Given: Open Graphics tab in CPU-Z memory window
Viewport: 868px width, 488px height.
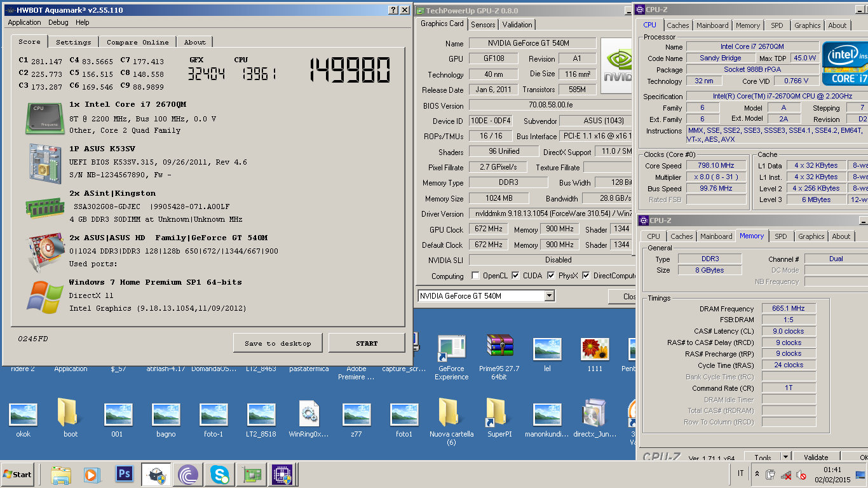Looking at the screenshot, I should (811, 236).
